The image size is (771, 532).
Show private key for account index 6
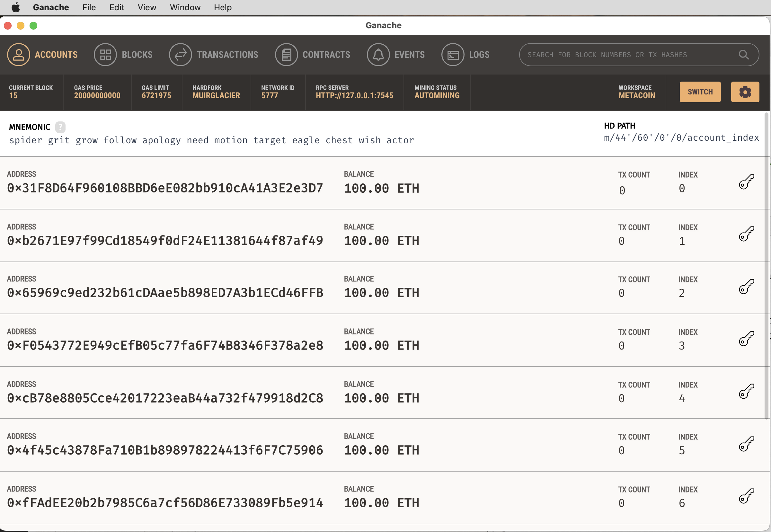click(x=746, y=496)
